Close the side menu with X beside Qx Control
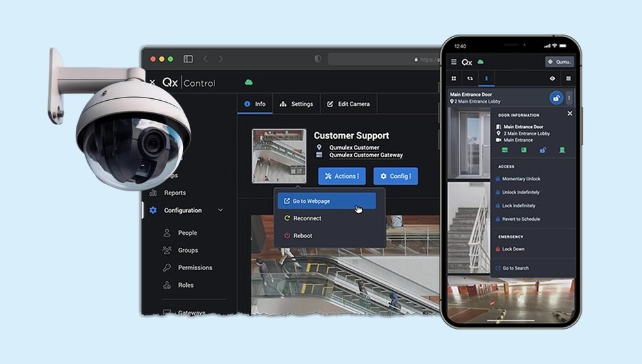 pos(152,82)
